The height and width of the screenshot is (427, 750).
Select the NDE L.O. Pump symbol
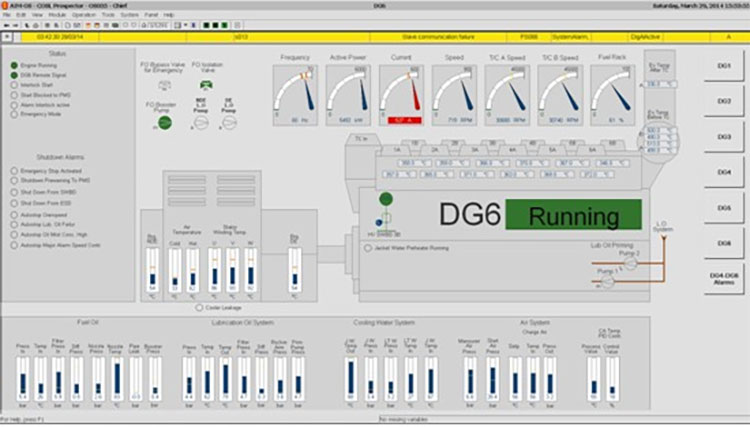(x=201, y=121)
